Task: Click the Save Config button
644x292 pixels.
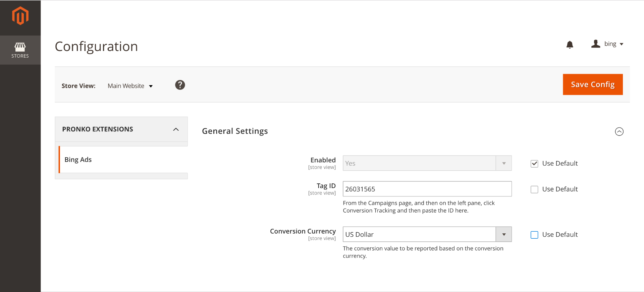Action: 593,84
